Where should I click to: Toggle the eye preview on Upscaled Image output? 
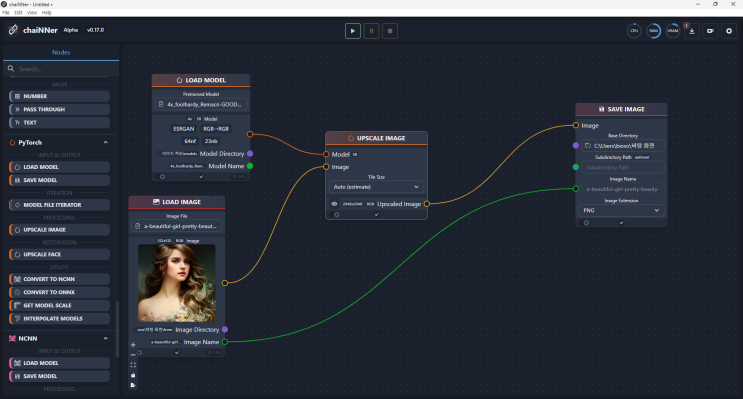point(334,204)
